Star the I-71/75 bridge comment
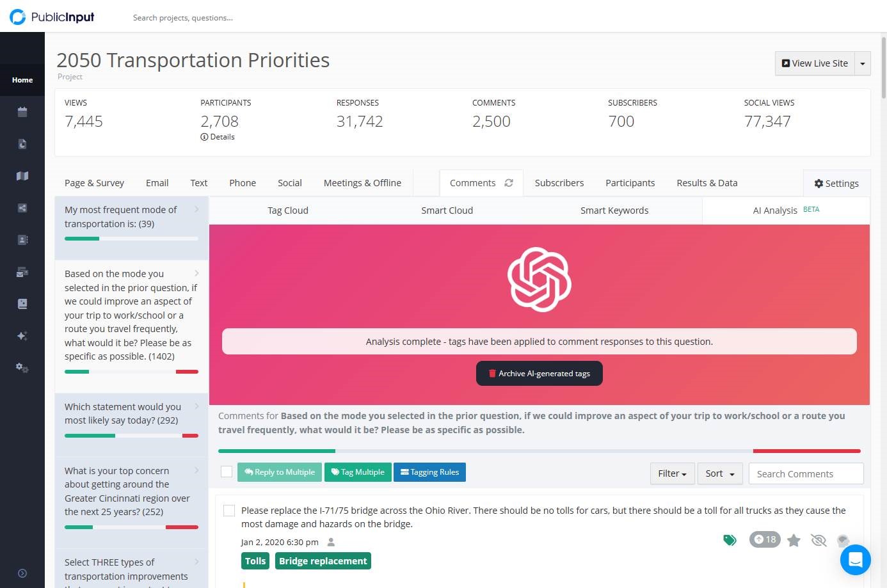 point(794,540)
